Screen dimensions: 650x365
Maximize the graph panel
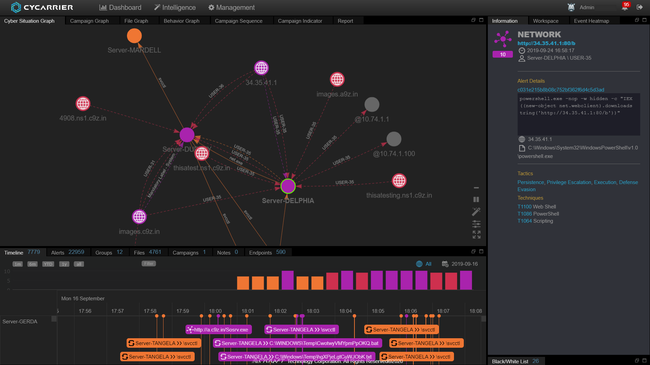click(481, 20)
